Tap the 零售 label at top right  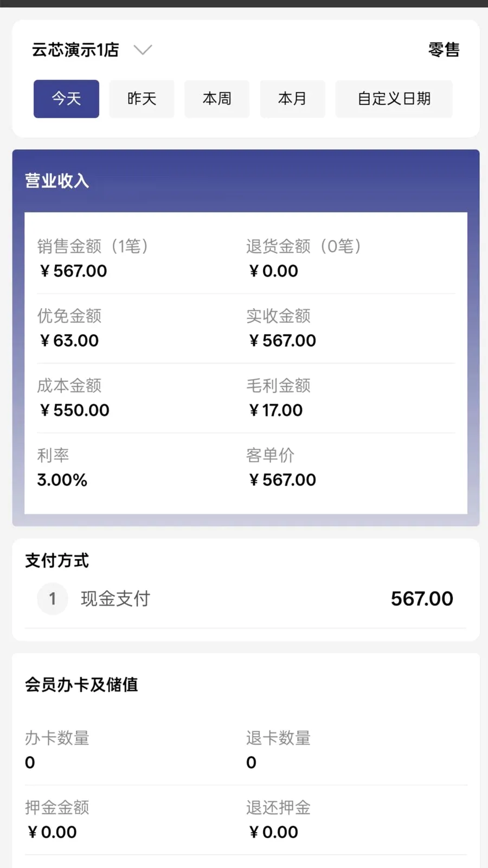(x=444, y=50)
